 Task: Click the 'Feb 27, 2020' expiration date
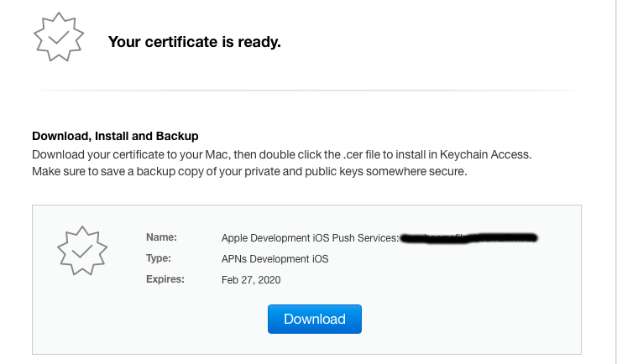point(251,279)
